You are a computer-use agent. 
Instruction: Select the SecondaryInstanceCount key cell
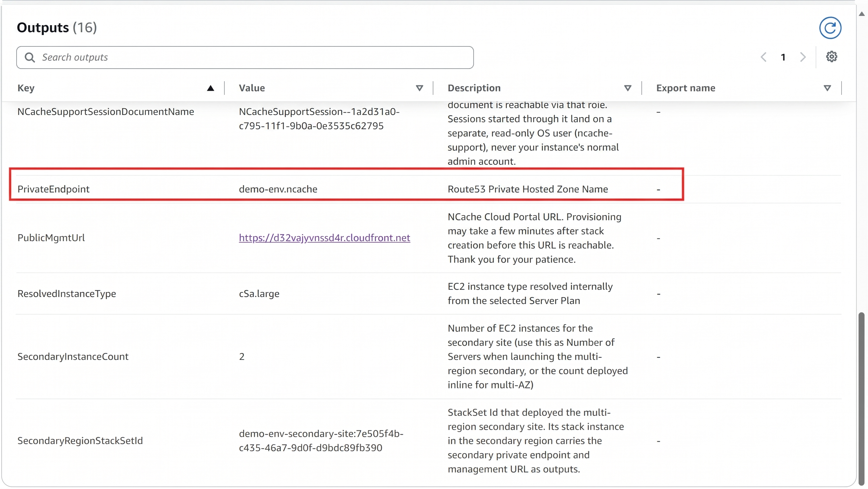73,357
